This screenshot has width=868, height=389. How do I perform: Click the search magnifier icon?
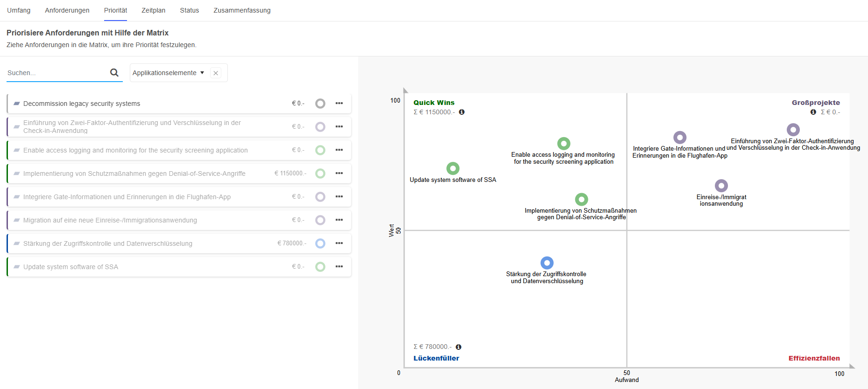114,72
